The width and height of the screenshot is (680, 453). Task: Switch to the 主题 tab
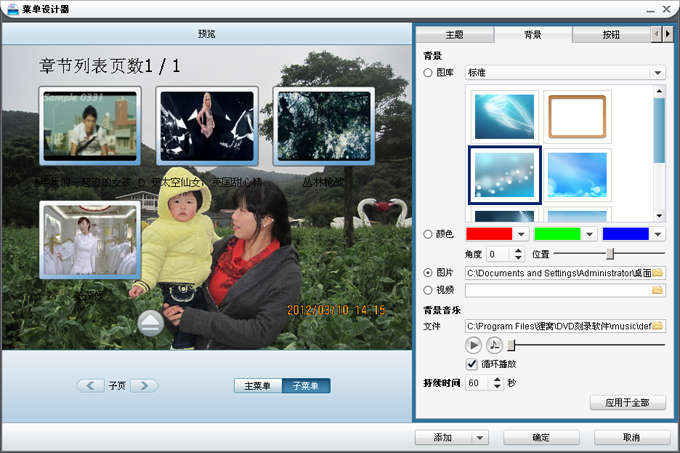click(454, 35)
